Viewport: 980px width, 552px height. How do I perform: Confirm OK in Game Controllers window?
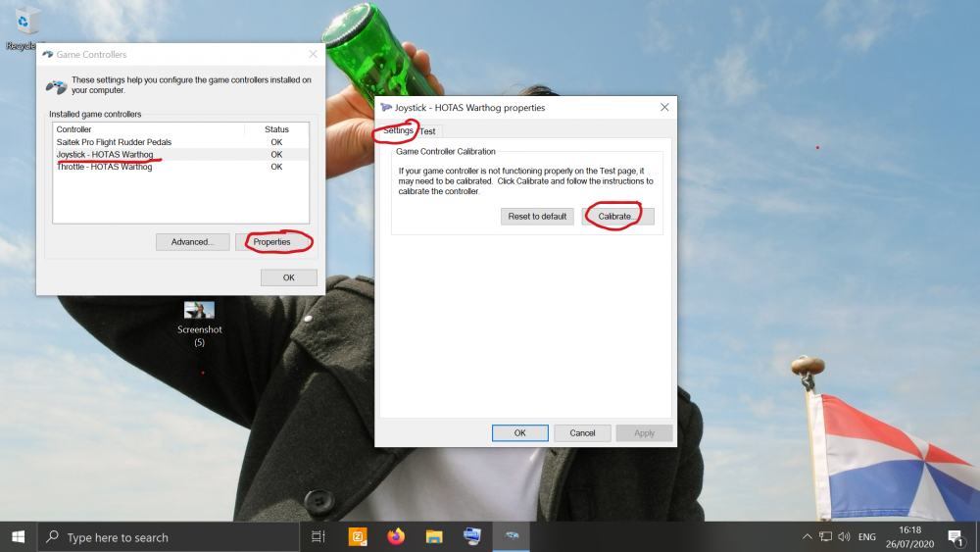[289, 277]
